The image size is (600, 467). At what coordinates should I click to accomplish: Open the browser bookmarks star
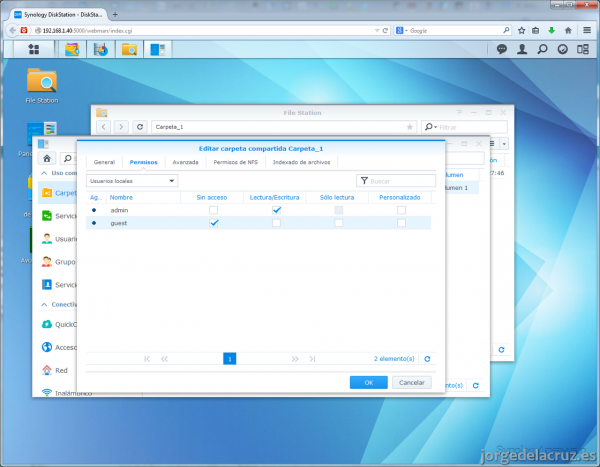(x=521, y=31)
